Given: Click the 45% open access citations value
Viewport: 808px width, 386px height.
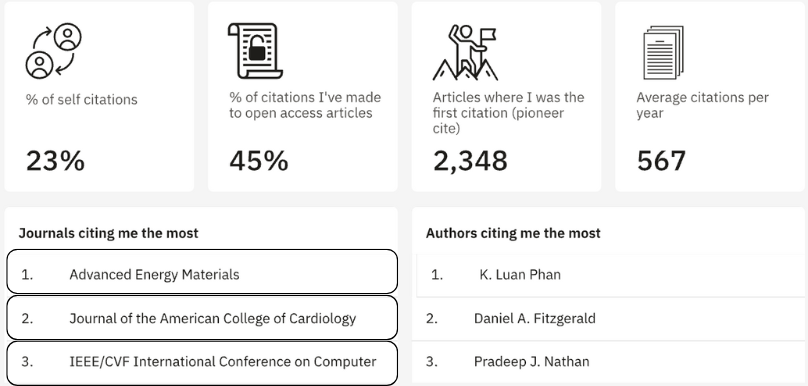Looking at the screenshot, I should pyautogui.click(x=259, y=161).
